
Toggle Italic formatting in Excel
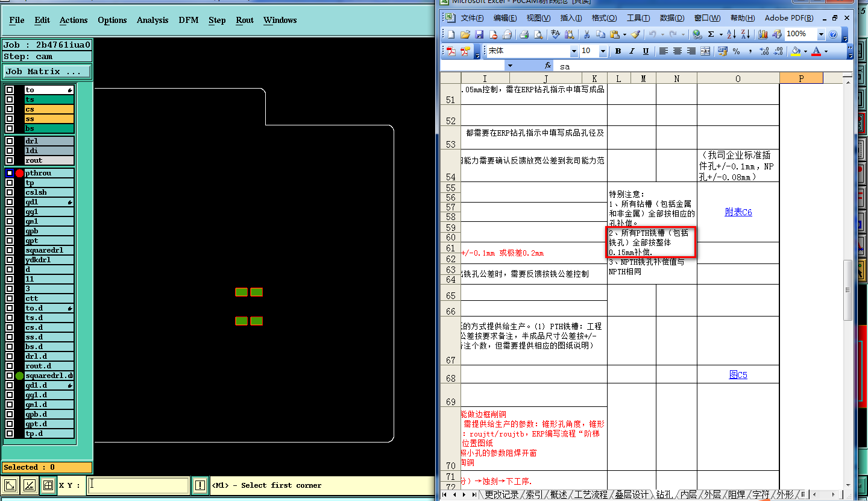pos(632,51)
